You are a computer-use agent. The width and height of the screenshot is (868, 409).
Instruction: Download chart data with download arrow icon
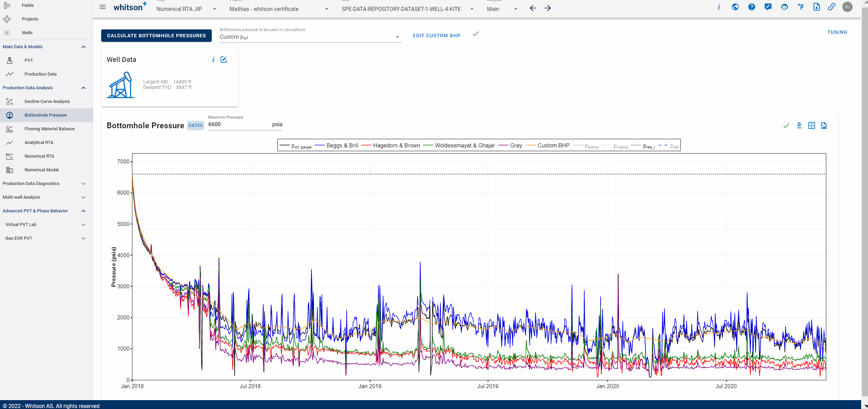coord(799,126)
